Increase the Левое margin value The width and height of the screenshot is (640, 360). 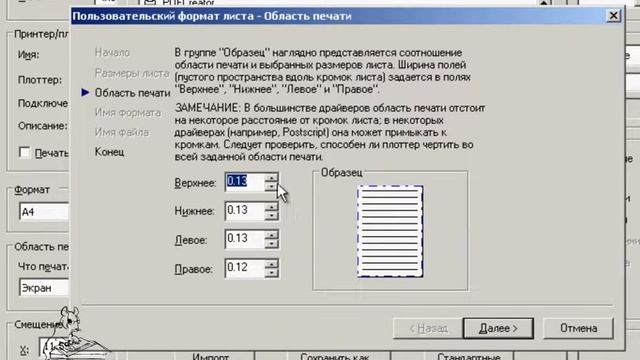[271, 236]
